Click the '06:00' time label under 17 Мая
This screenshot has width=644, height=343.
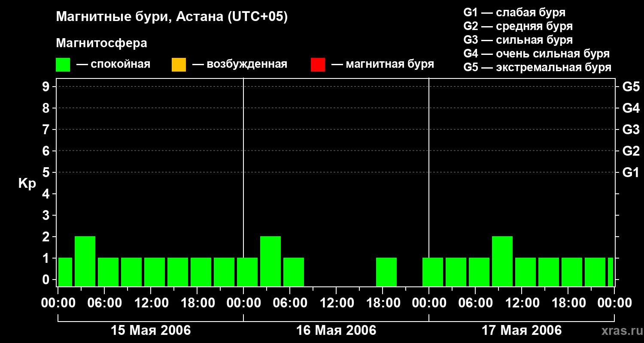[x=475, y=303]
